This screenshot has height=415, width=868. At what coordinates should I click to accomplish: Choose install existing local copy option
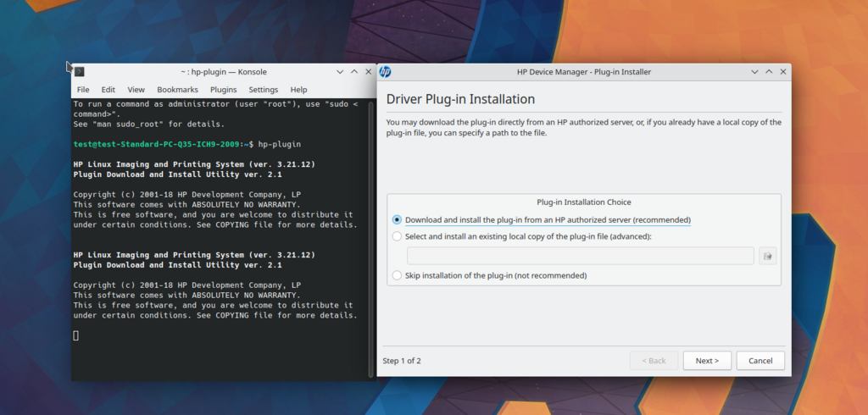tap(397, 236)
